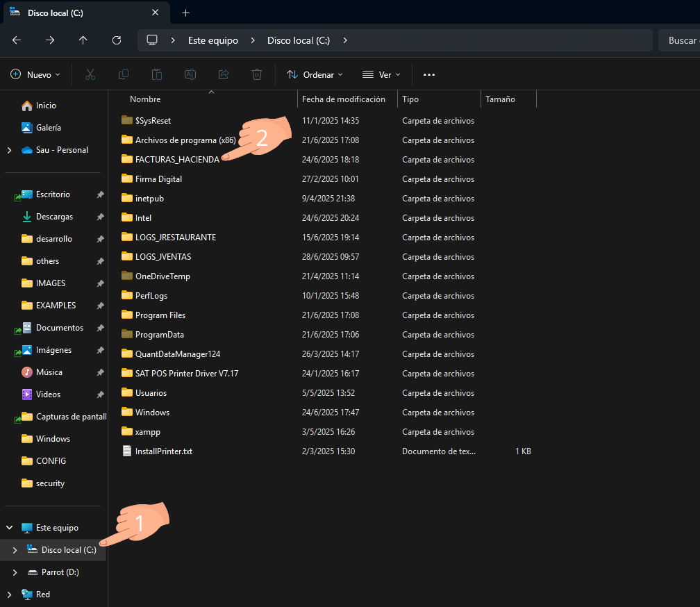Navigate up one folder level
This screenshot has width=700, height=607.
[x=83, y=40]
